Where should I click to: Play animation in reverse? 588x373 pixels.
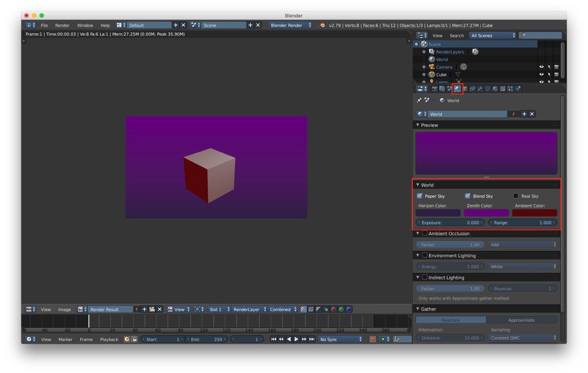(x=289, y=339)
